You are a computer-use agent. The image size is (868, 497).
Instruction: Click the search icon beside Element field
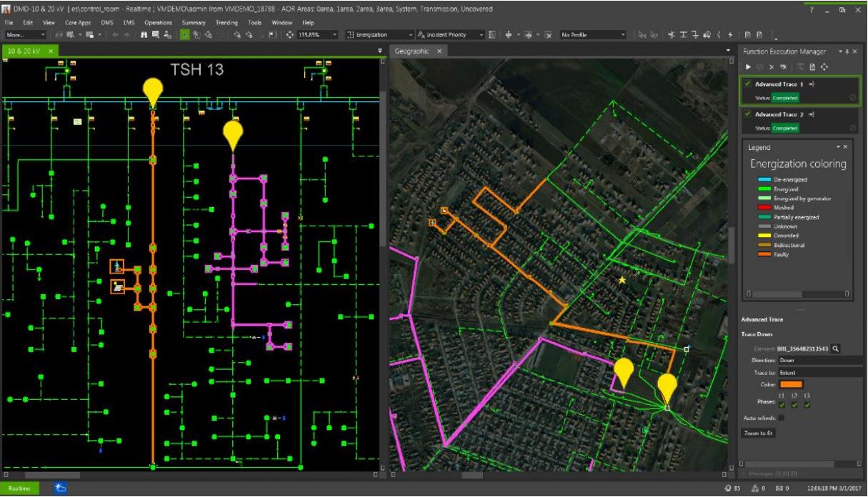[x=835, y=348]
